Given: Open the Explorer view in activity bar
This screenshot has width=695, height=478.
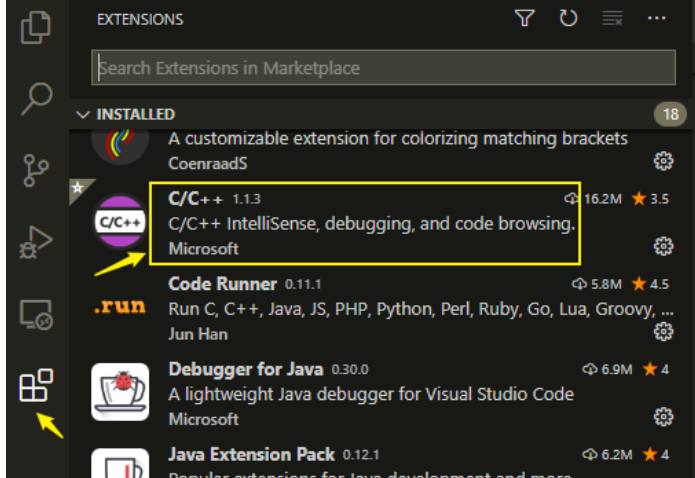Looking at the screenshot, I should tap(36, 27).
